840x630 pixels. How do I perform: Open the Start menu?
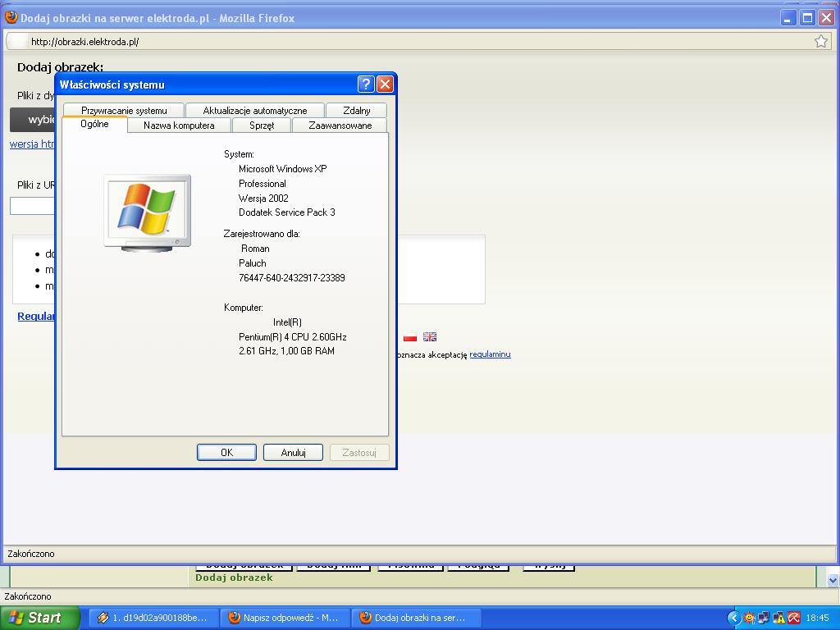tap(39, 618)
